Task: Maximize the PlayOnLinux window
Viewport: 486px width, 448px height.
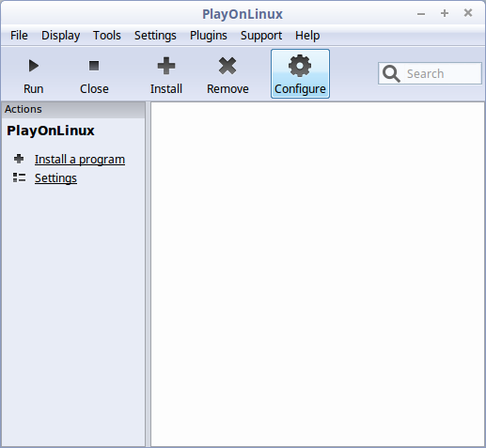Action: tap(445, 13)
